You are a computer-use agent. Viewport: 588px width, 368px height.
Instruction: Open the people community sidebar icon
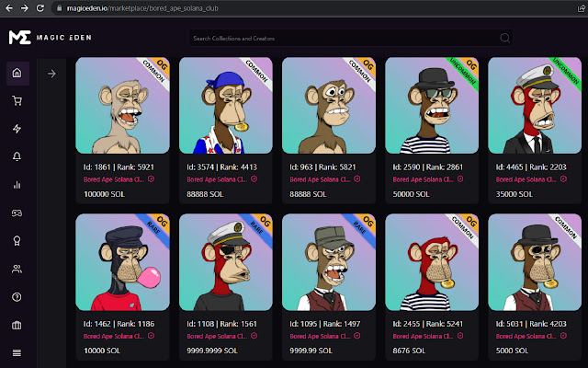click(x=17, y=269)
